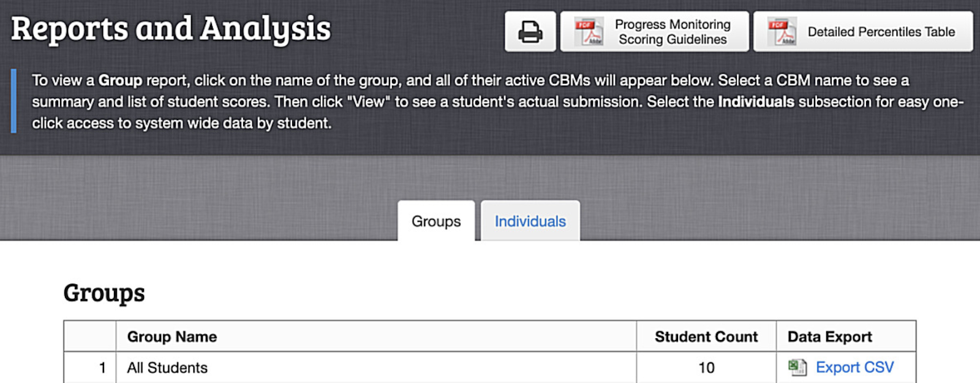Click the Export CSV link
Image resolution: width=980 pixels, height=383 pixels.
pyautogui.click(x=854, y=367)
